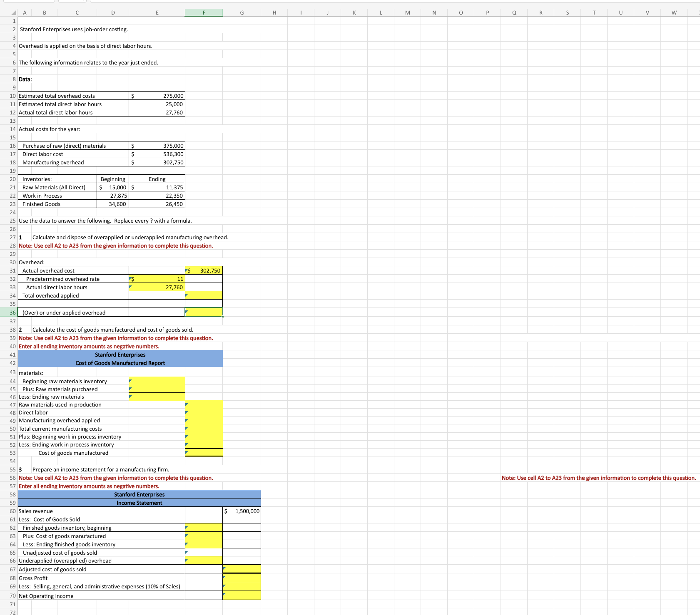The height and width of the screenshot is (615, 700).
Task: Select beginning raw materials value 15,000
Action: tap(113, 187)
